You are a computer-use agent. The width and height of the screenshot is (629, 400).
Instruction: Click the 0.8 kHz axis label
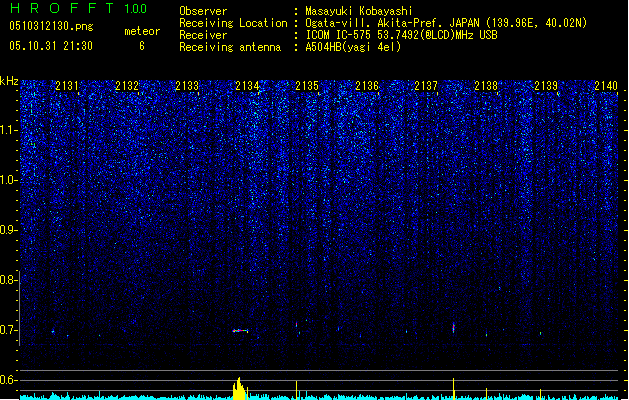point(8,280)
